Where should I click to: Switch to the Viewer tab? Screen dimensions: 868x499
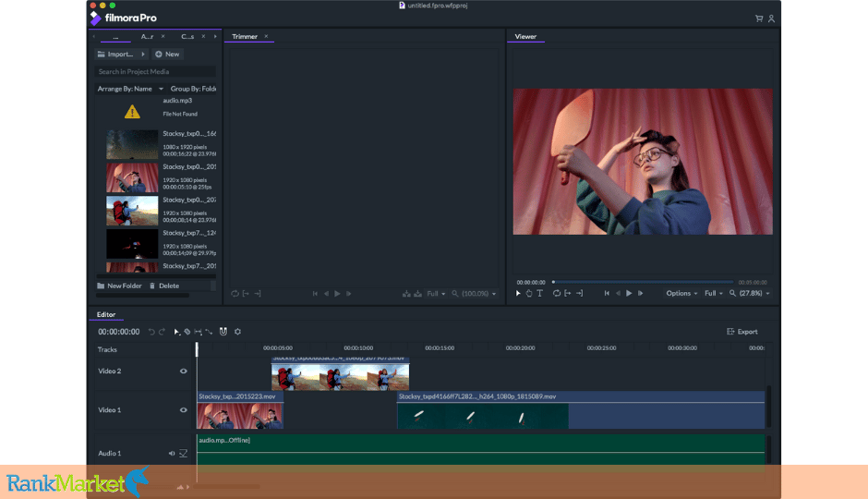pyautogui.click(x=525, y=37)
